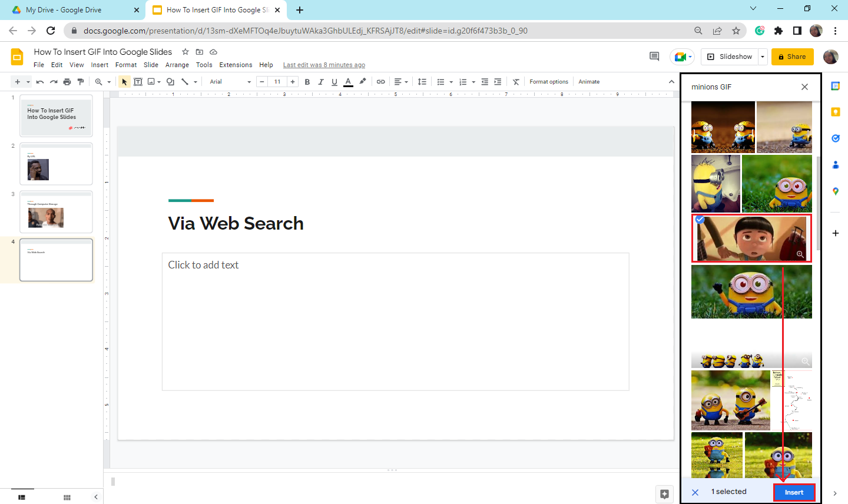Click the Redo arrow in the toolbar
Screen dimensions: 848x504
click(x=54, y=82)
